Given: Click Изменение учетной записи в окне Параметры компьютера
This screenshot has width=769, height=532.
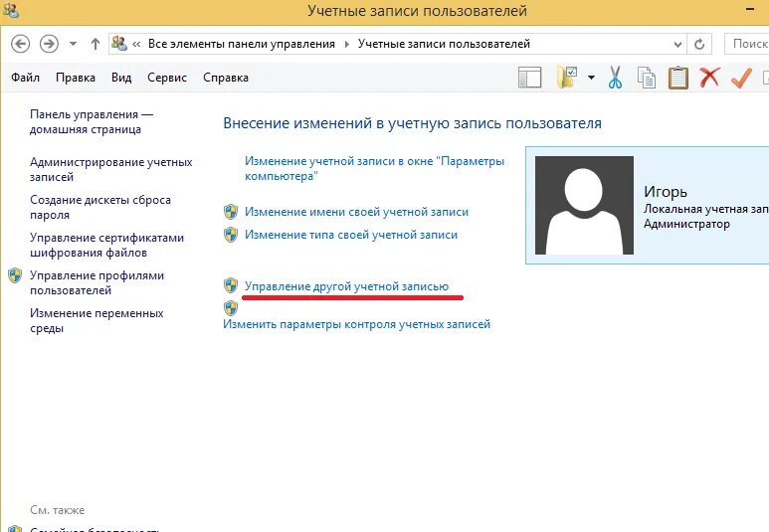Looking at the screenshot, I should point(374,168).
